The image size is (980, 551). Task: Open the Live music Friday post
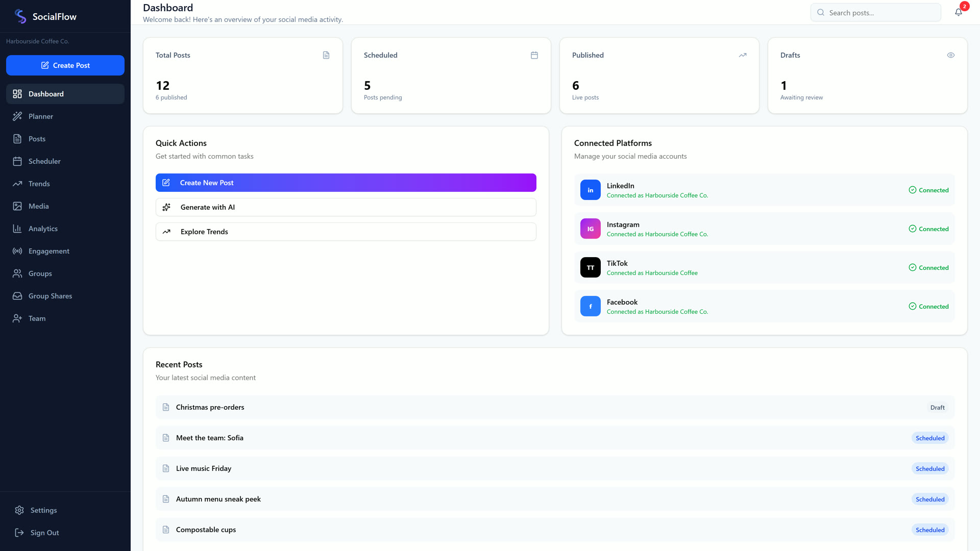(x=555, y=468)
